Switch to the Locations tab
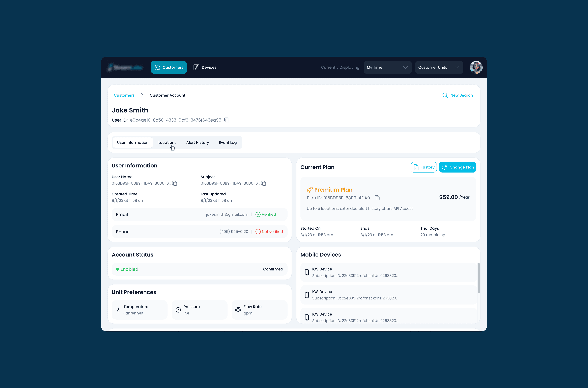 point(167,143)
